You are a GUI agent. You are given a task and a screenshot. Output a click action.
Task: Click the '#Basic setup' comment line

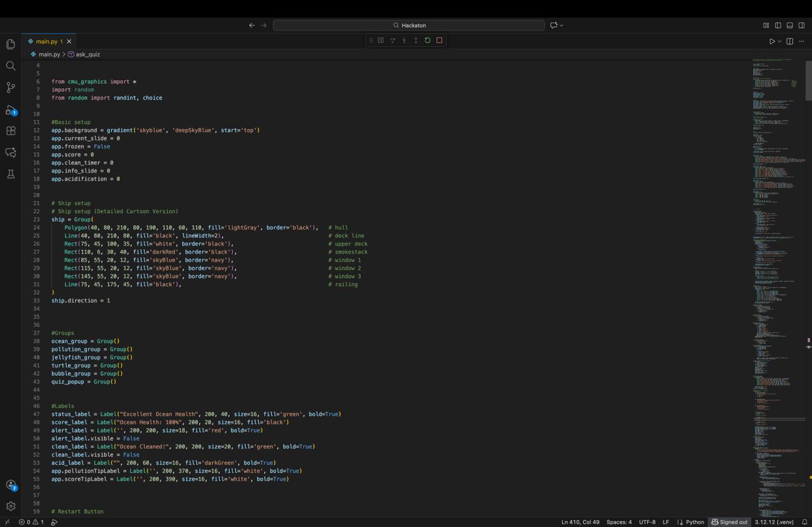point(71,122)
